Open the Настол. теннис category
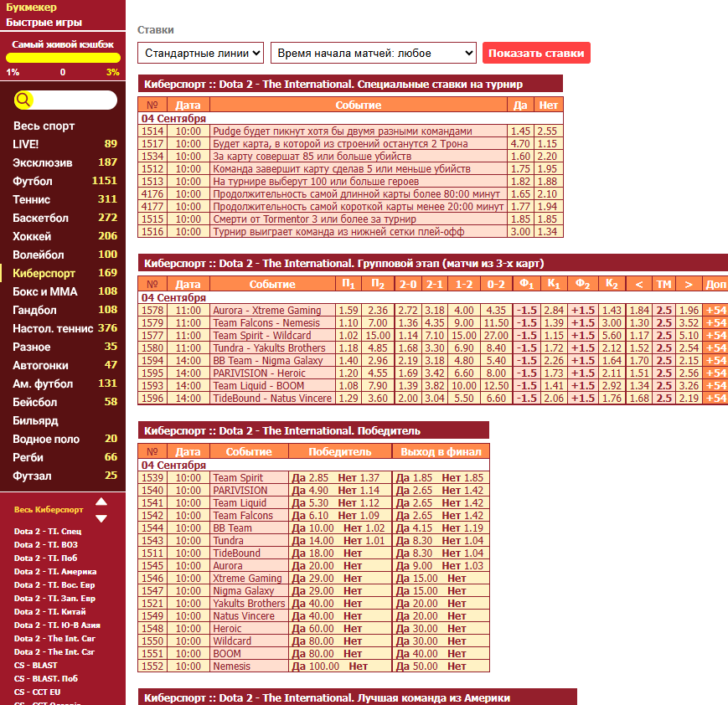 pos(53,328)
